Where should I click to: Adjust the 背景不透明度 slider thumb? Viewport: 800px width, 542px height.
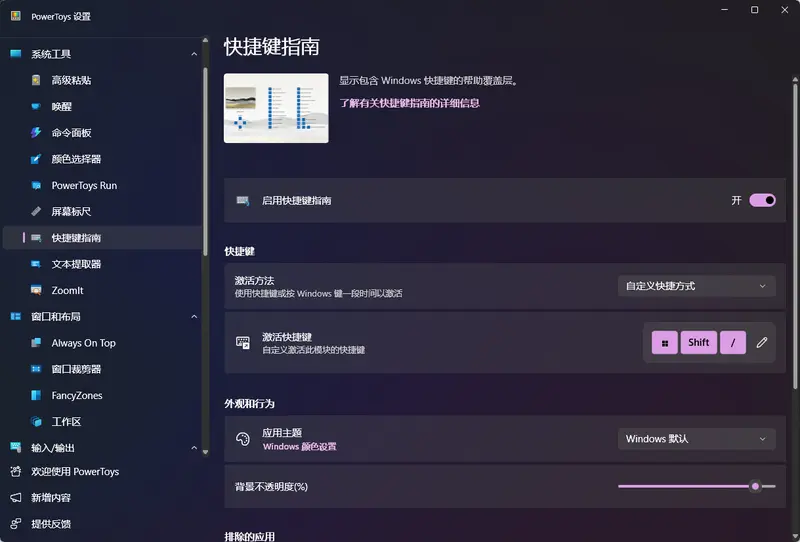755,486
